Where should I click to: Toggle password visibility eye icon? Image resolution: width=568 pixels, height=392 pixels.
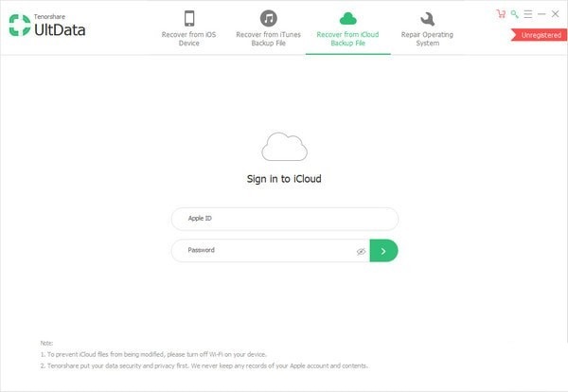361,252
